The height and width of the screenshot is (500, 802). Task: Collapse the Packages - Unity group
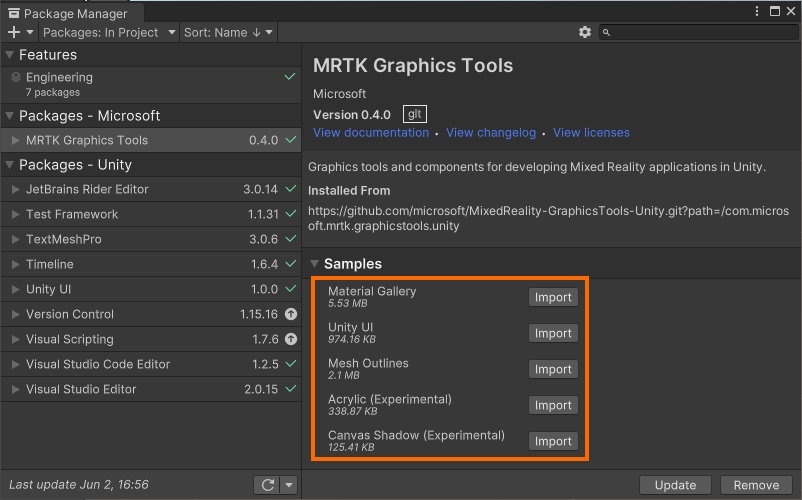point(9,165)
